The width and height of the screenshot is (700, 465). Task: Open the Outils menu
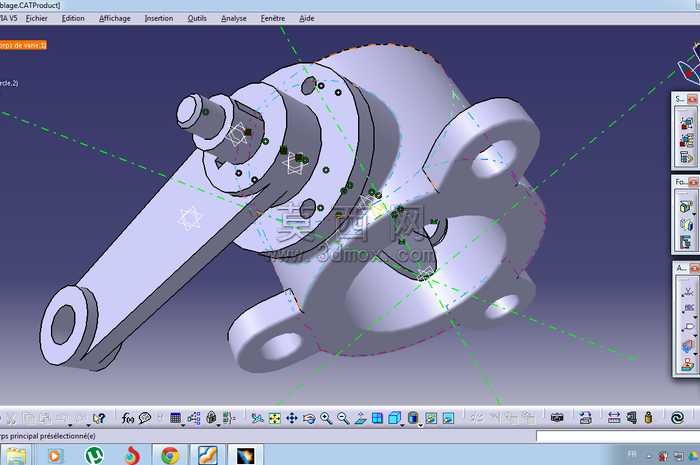(x=197, y=18)
